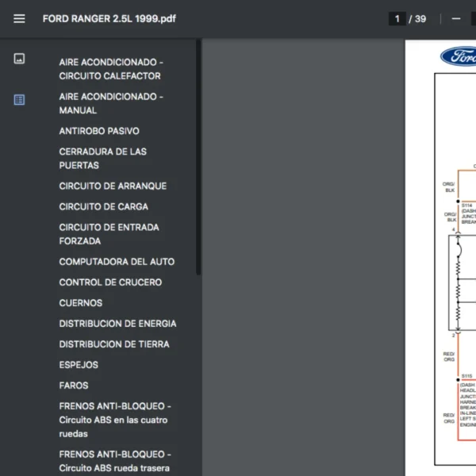Open the CIRCUITO DE CARGA bookmark
The width and height of the screenshot is (476, 476).
point(103,207)
